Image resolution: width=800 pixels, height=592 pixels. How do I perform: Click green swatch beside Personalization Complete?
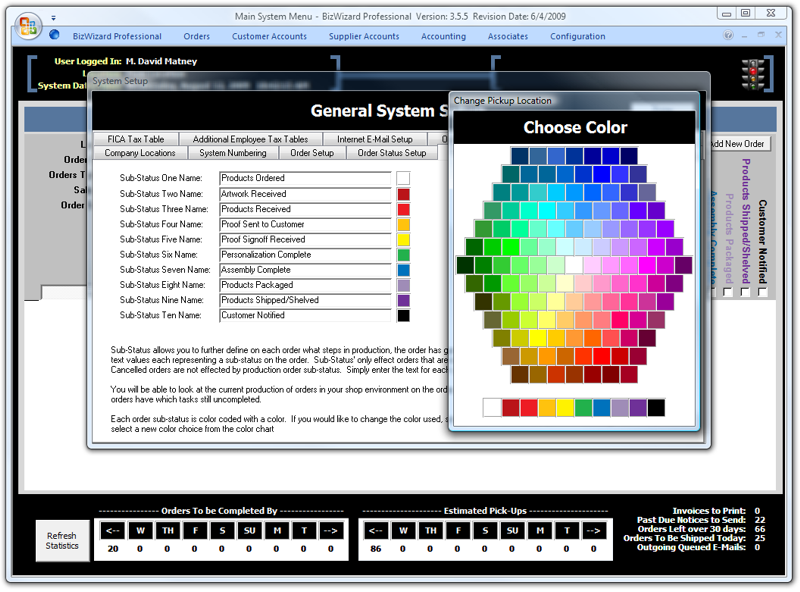403,255
